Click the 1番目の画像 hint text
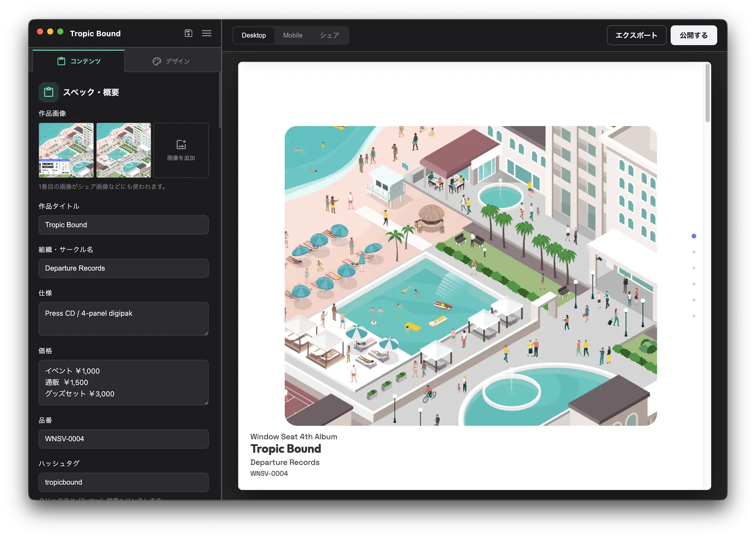756x538 pixels. coord(102,187)
